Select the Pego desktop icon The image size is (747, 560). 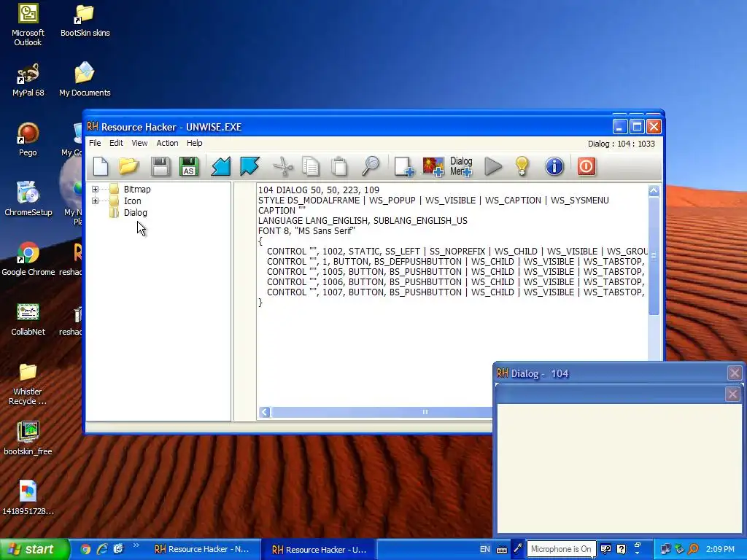point(28,139)
